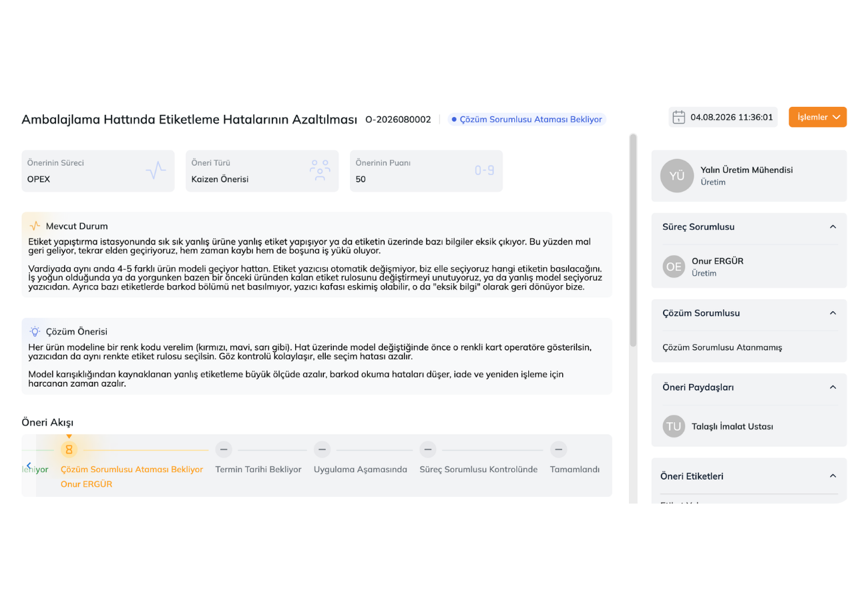Click the Mevcut Durum pulse icon
The height and width of the screenshot is (601, 868).
pyautogui.click(x=35, y=226)
